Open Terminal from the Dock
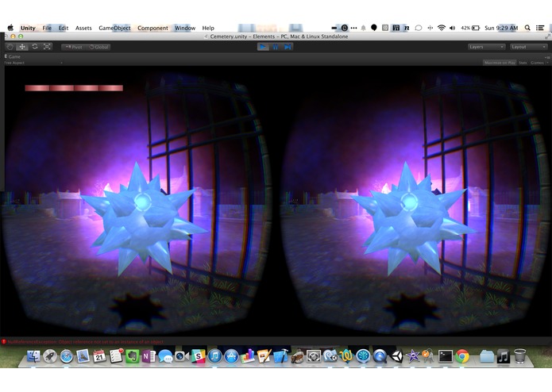The height and width of the screenshot is (392, 552). tap(446, 356)
